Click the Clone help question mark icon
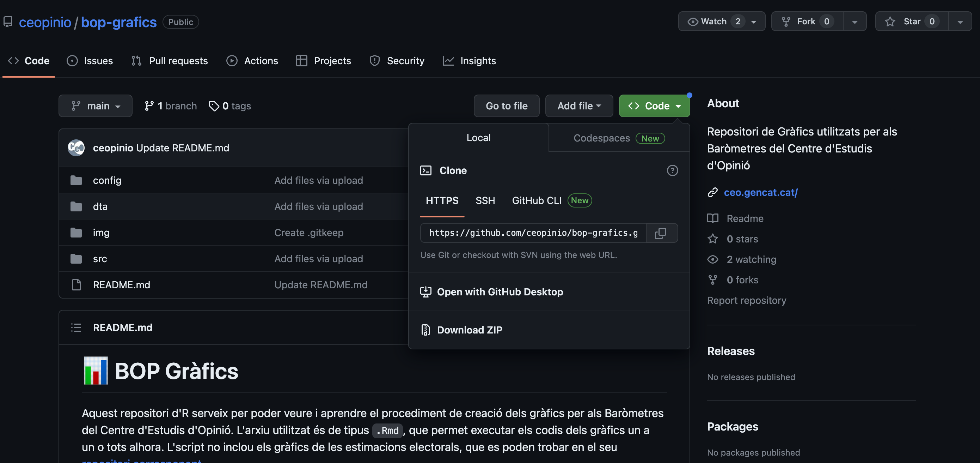Screen dimensions: 980x463 (672, 170)
